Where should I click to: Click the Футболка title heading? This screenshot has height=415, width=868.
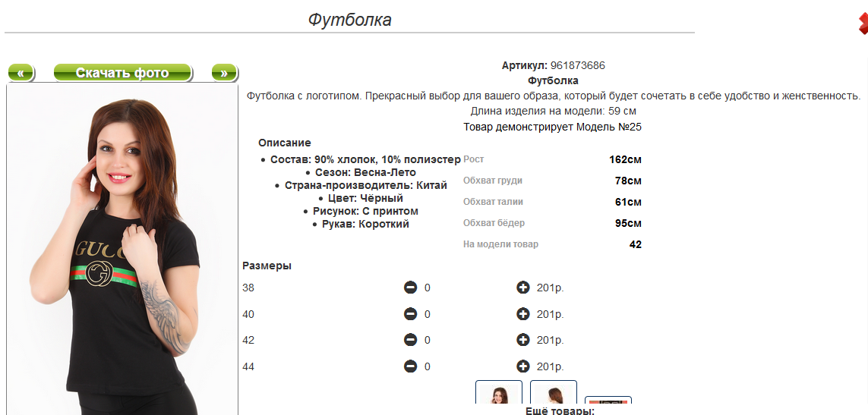coord(350,20)
